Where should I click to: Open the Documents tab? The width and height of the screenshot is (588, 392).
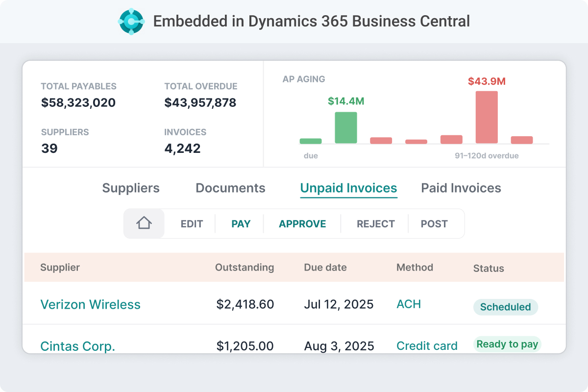click(230, 188)
